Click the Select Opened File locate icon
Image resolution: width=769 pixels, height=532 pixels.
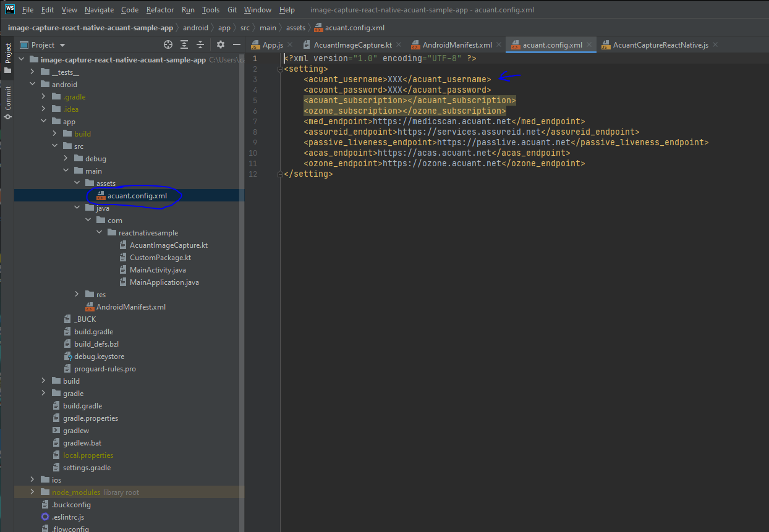(x=168, y=45)
